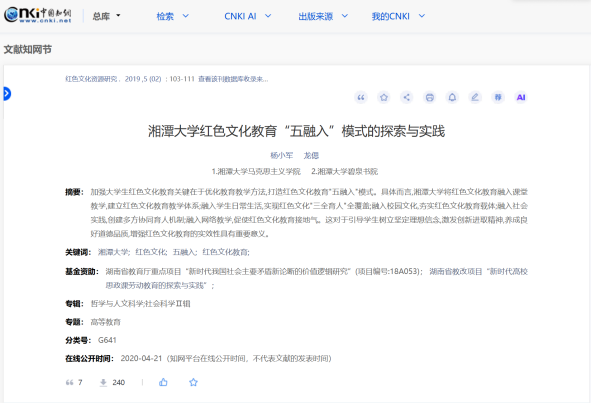Screen dimensions: 591x403
Task: Click the pencil note-taking icon
Action: click(x=475, y=98)
